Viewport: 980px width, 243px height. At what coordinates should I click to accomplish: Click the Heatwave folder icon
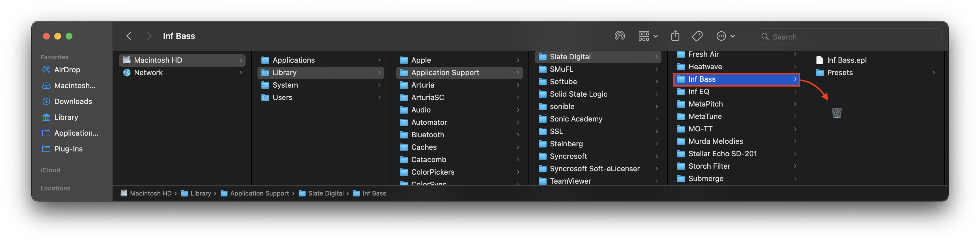[681, 67]
